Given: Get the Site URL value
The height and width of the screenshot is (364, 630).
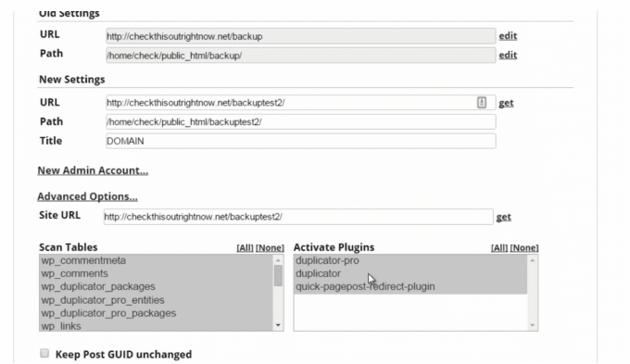Looking at the screenshot, I should pos(503,217).
